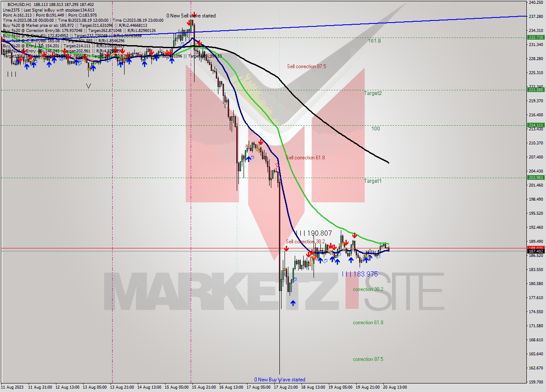Click '15 Aug 05:00' on the time axis
The height and width of the screenshot is (392, 546).
(176, 387)
